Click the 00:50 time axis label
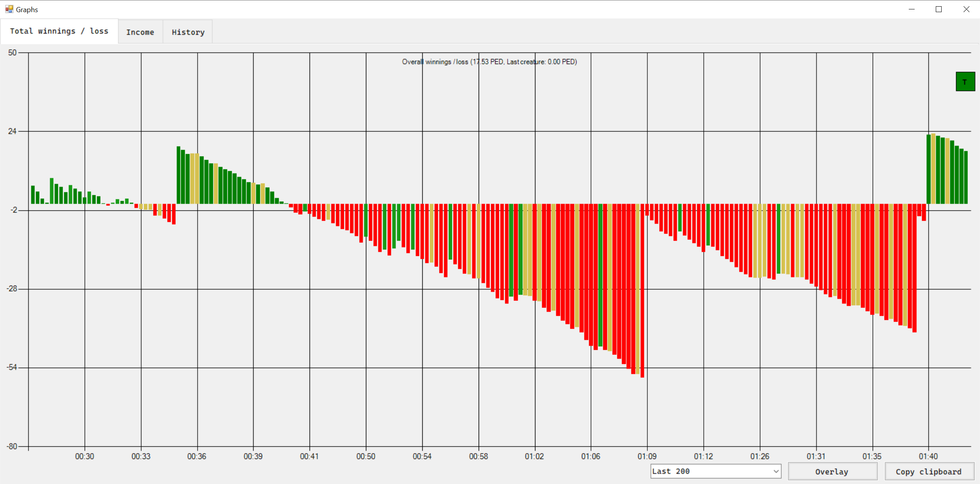Viewport: 980px width, 484px height. point(366,456)
